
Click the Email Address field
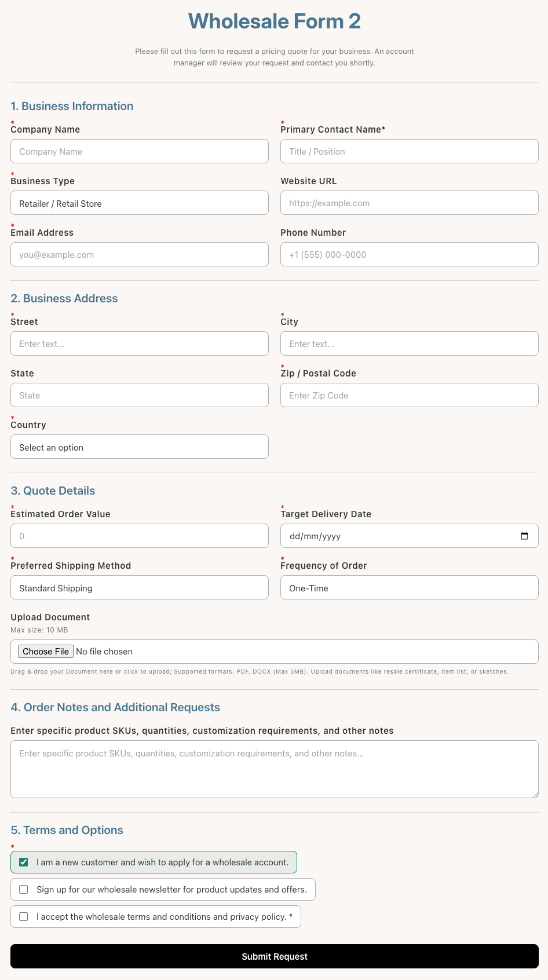tap(140, 254)
